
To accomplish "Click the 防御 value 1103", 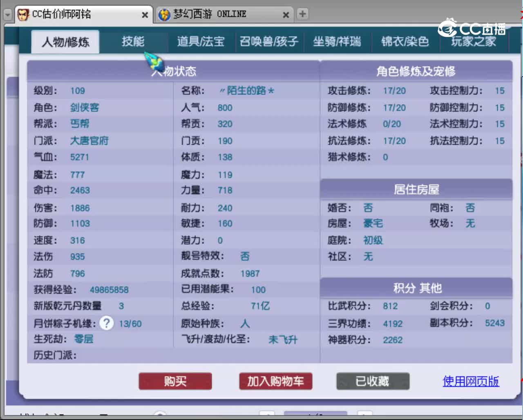I will 80,223.
